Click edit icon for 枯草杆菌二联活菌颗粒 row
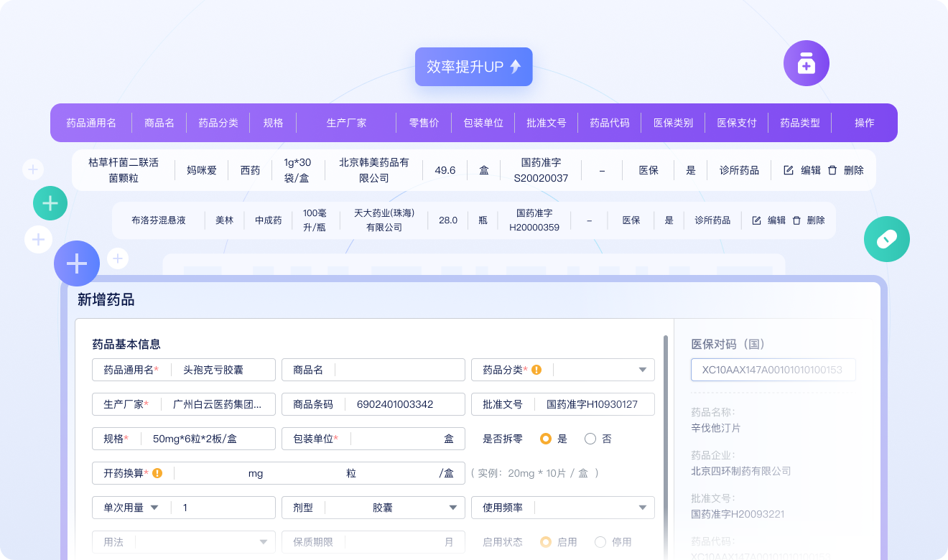Screen dimensions: 948x560 coord(789,170)
